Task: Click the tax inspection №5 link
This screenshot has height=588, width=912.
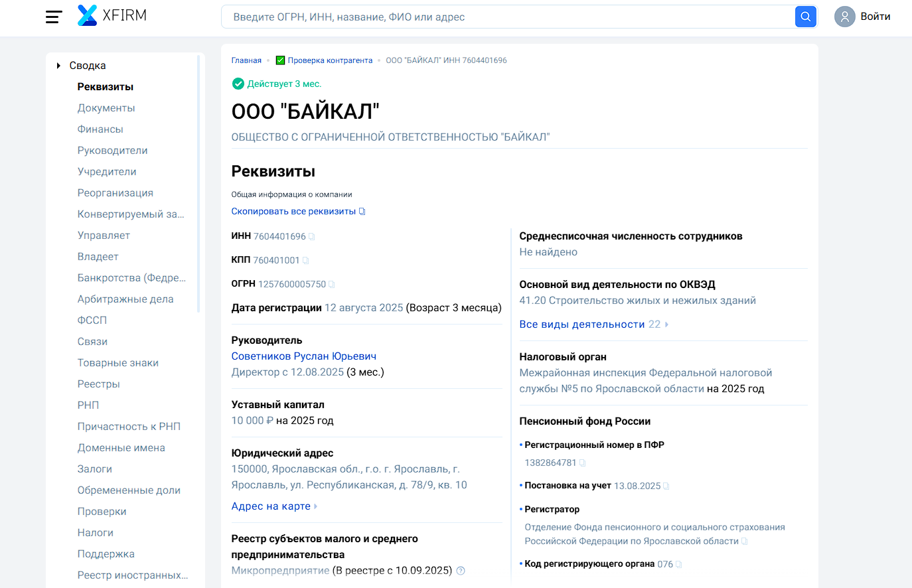Action: point(645,381)
